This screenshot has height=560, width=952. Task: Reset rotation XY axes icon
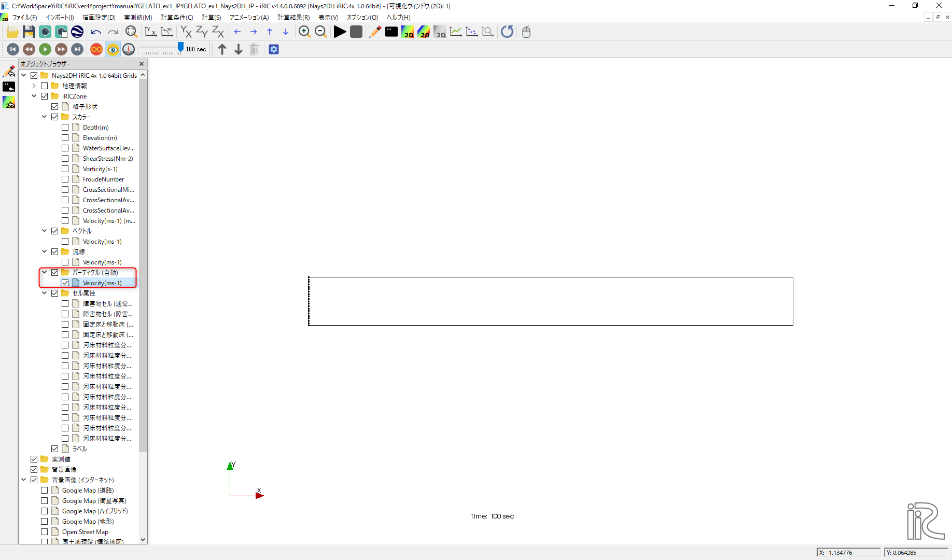coord(150,32)
